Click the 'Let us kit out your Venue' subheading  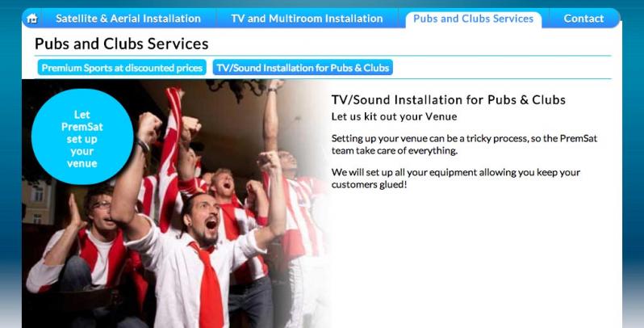395,116
